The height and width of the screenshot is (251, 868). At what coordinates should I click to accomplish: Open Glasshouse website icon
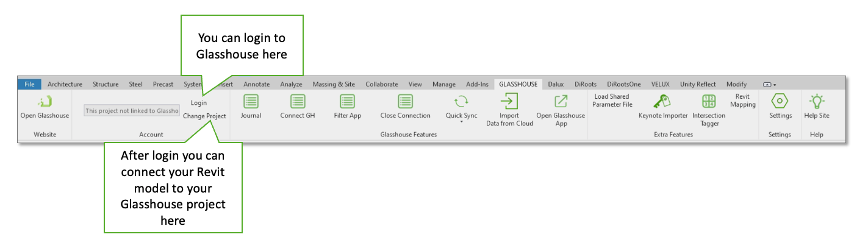[x=45, y=102]
